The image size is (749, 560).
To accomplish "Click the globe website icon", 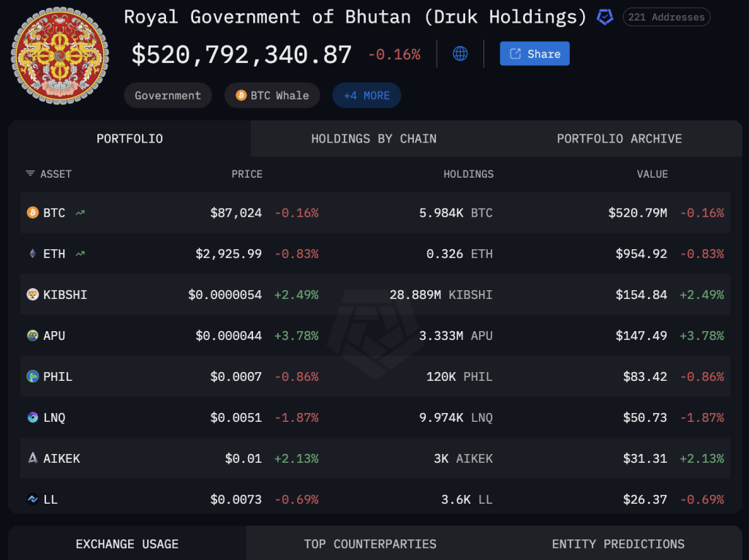I will pyautogui.click(x=460, y=53).
